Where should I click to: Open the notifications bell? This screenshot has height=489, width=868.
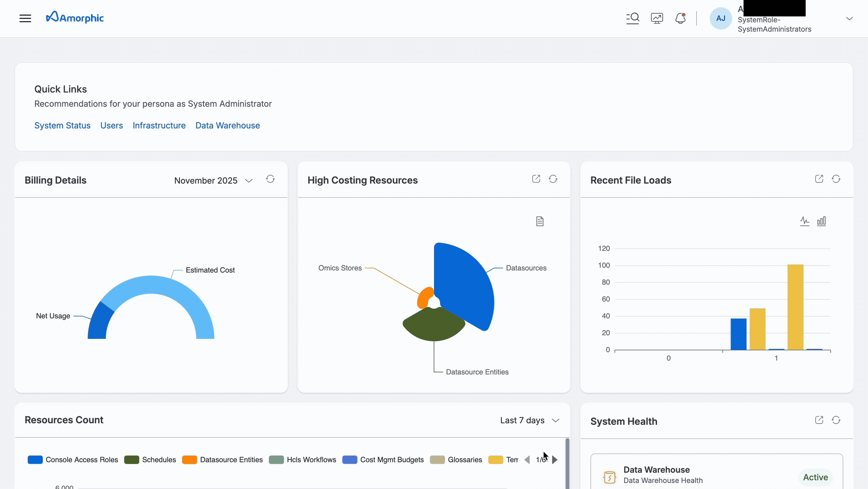click(680, 18)
